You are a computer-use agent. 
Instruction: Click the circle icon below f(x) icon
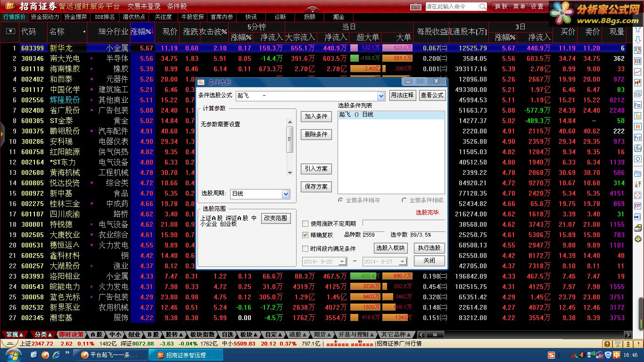tap(638, 159)
